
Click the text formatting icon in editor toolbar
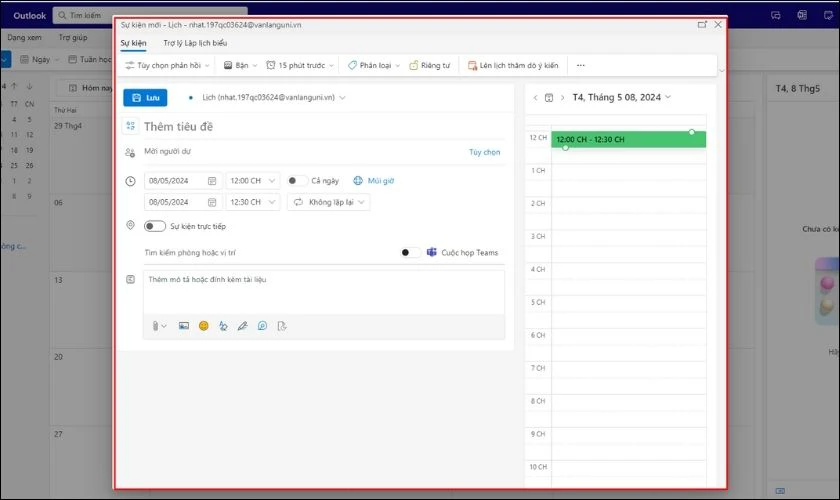coord(223,326)
